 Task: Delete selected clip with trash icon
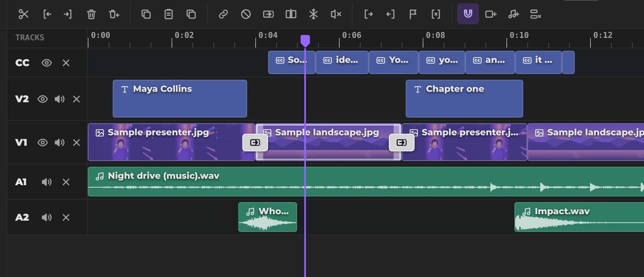click(x=91, y=14)
